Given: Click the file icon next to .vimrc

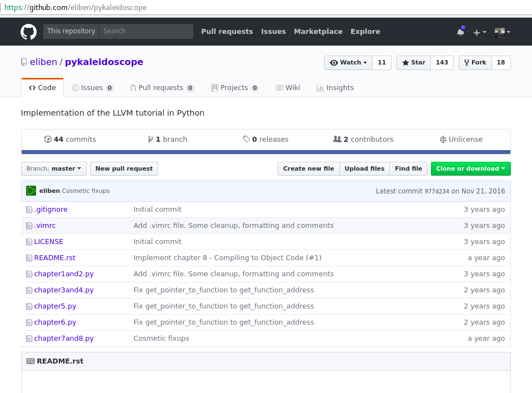Looking at the screenshot, I should [29, 226].
